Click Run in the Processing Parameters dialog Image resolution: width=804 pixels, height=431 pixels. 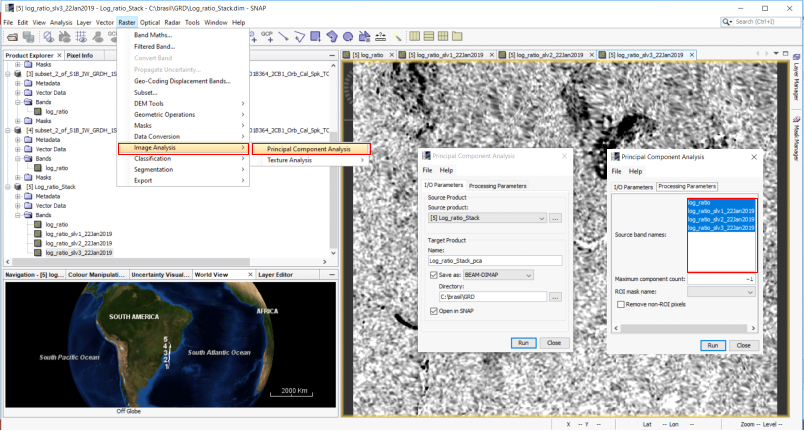(x=712, y=345)
